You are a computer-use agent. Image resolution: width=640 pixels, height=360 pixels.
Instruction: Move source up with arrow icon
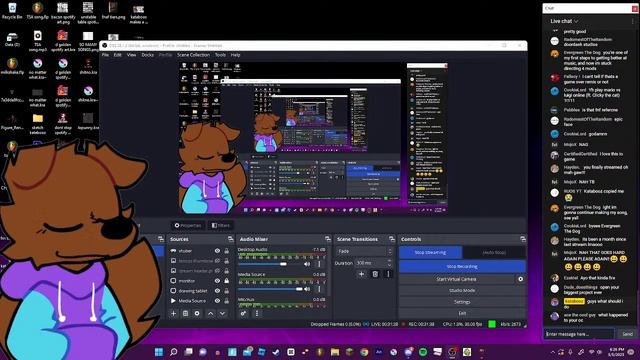(x=211, y=313)
